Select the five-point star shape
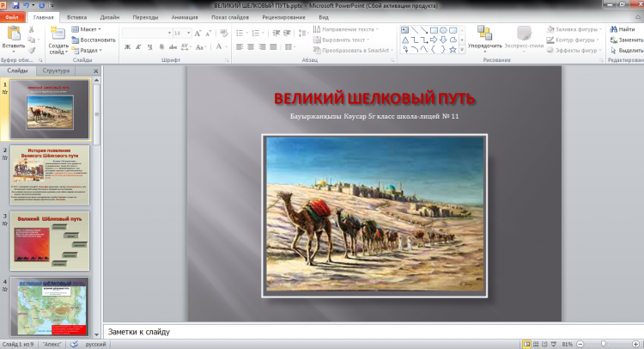 click(x=453, y=50)
